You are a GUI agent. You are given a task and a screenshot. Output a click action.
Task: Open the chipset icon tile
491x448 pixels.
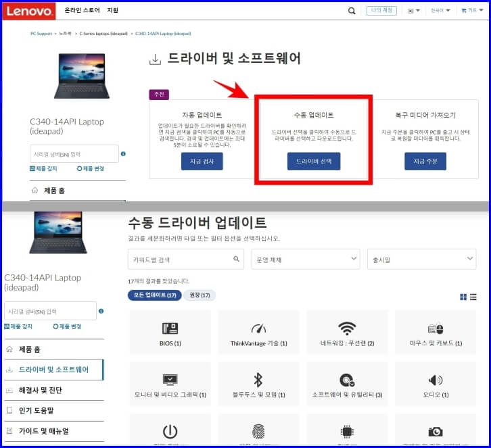pyautogui.click(x=347, y=430)
